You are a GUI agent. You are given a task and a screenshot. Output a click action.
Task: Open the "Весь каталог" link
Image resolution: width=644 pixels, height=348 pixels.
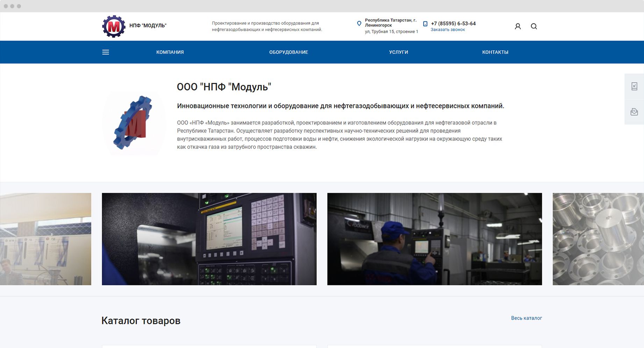[x=526, y=318]
